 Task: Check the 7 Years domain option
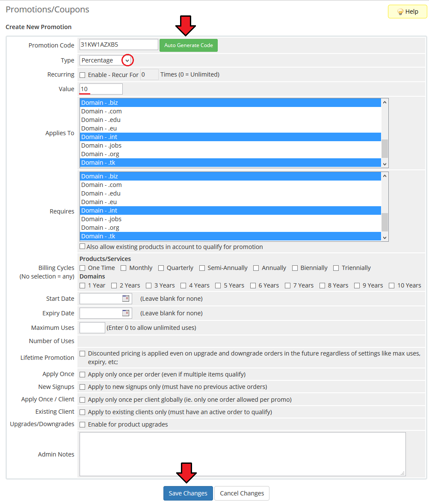click(287, 285)
